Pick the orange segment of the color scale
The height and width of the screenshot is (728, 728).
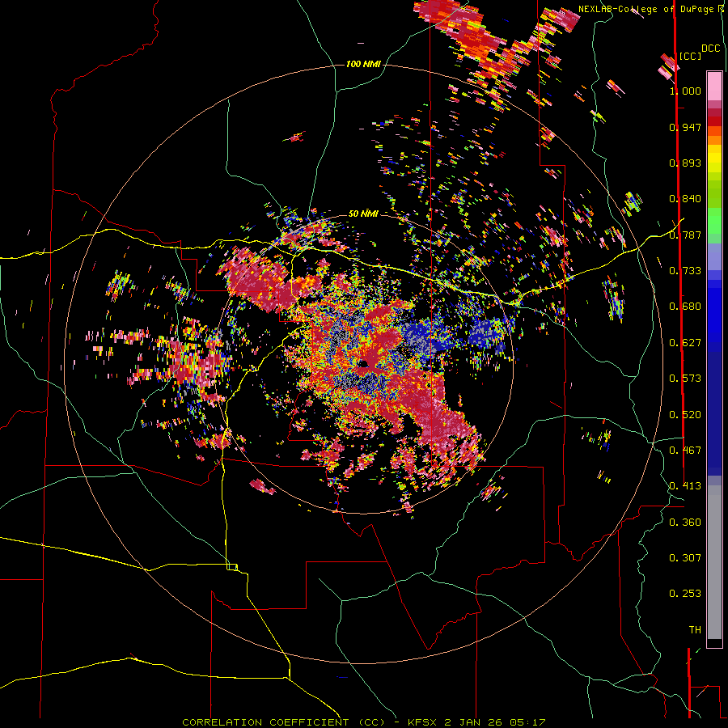click(714, 140)
